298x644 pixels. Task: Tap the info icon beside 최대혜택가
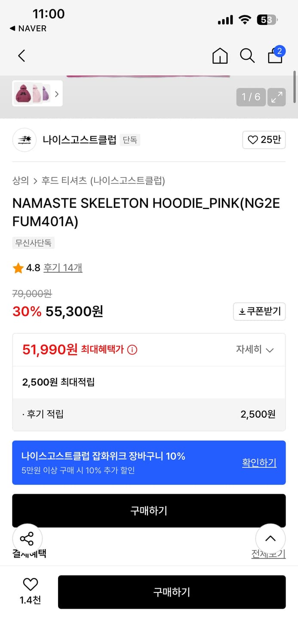[132, 349]
